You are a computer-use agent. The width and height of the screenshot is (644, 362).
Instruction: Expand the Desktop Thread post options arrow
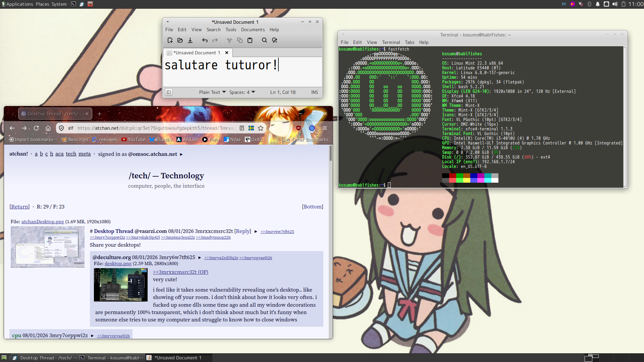pyautogui.click(x=256, y=232)
